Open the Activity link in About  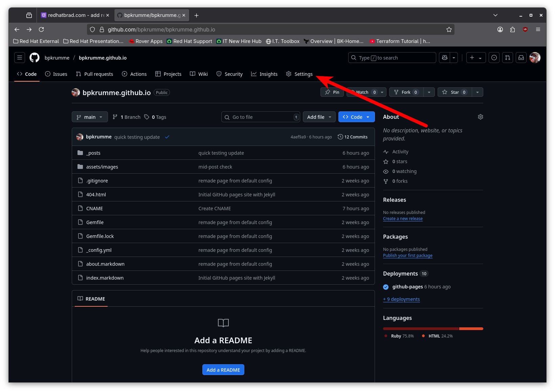pos(396,152)
